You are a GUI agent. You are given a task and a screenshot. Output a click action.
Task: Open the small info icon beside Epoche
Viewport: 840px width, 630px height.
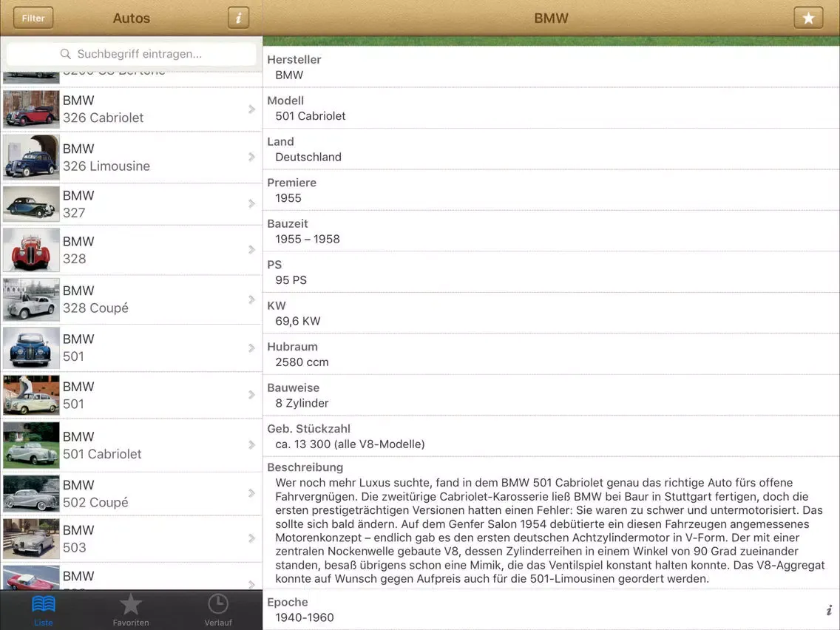pyautogui.click(x=829, y=609)
